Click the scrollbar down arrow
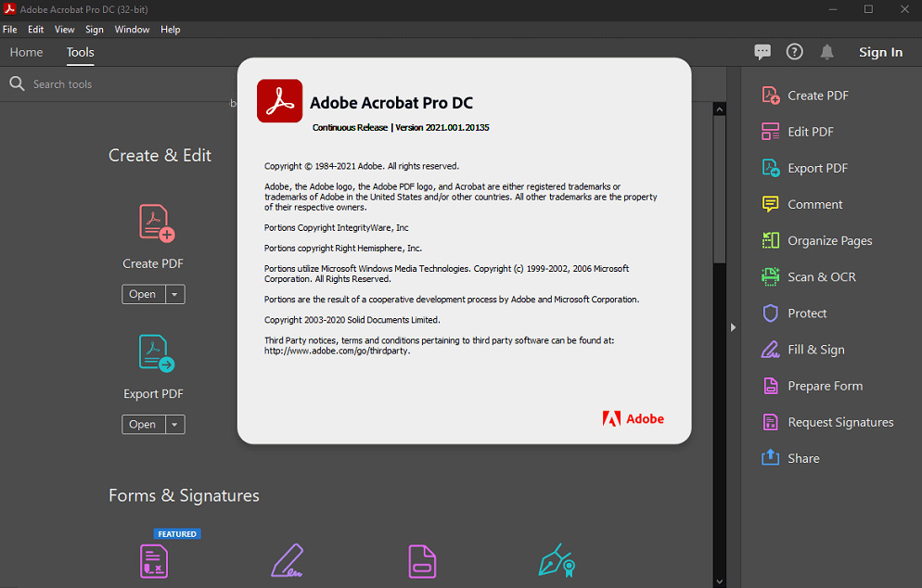The width and height of the screenshot is (922, 588). [720, 582]
